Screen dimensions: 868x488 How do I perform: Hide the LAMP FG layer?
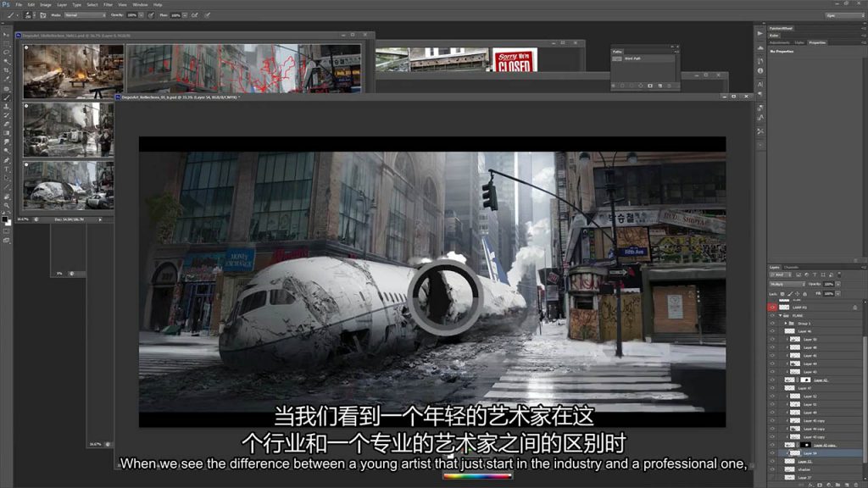[772, 307]
